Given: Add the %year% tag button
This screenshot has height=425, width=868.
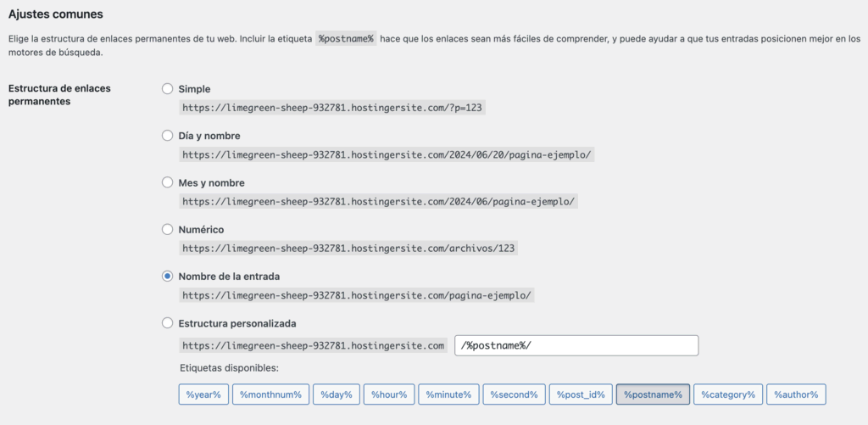Looking at the screenshot, I should [x=203, y=394].
